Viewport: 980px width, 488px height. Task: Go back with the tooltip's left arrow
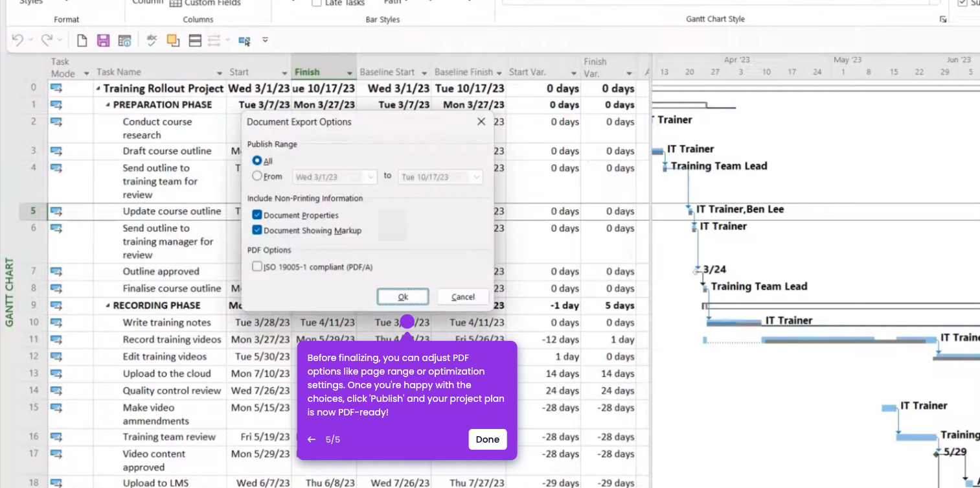[312, 439]
